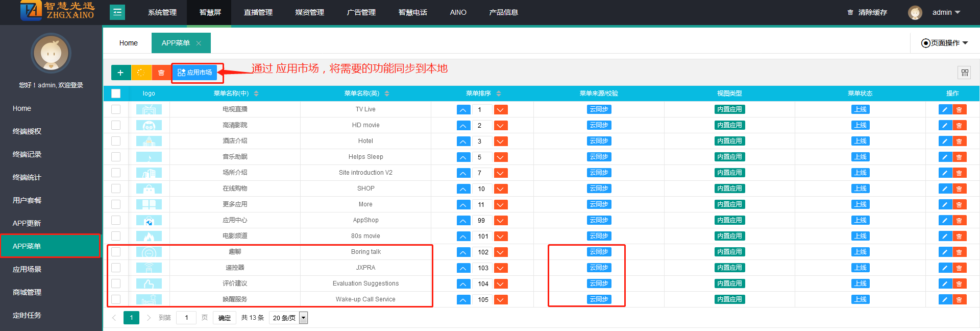This screenshot has width=980, height=331.
Task: Check the select-all checkbox in table header
Action: tap(116, 93)
